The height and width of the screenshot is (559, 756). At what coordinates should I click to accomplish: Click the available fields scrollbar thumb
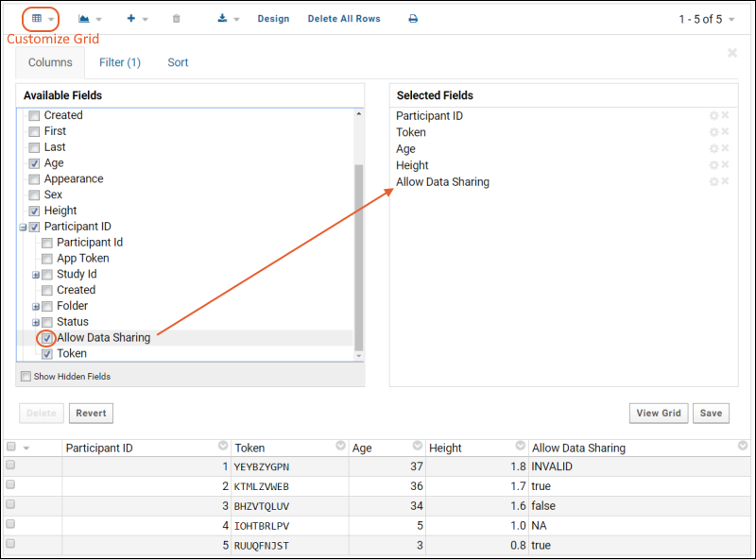(359, 258)
